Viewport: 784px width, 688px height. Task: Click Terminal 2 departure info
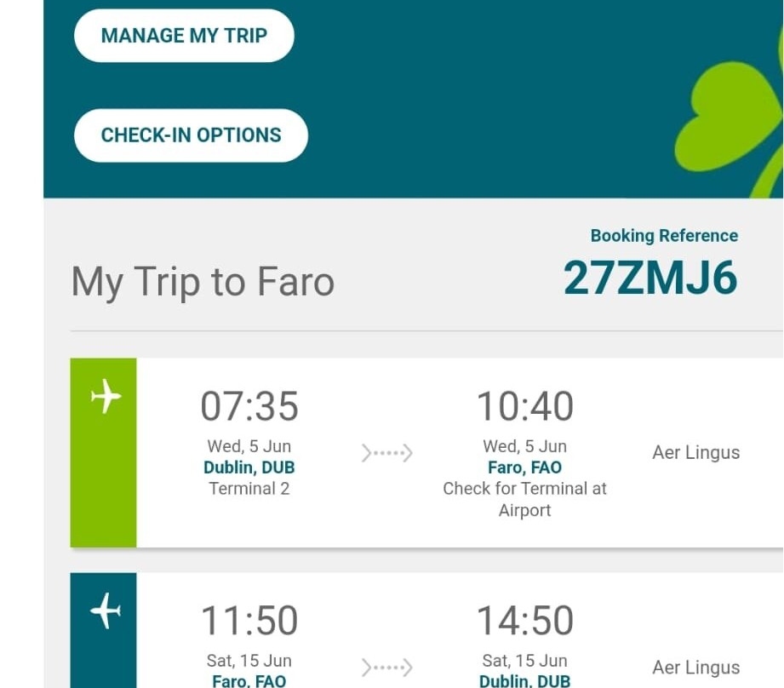(x=249, y=489)
